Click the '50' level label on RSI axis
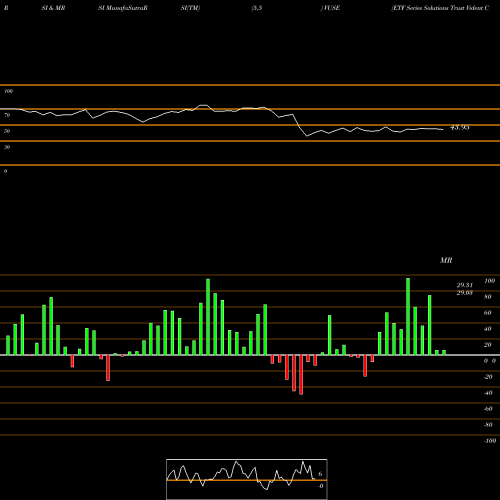500x500 pixels. coord(7,131)
